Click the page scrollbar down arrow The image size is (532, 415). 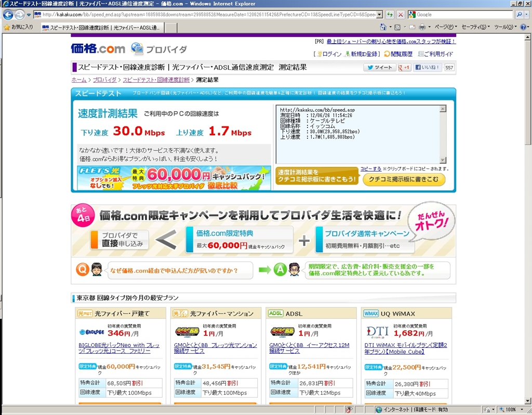(x=528, y=401)
